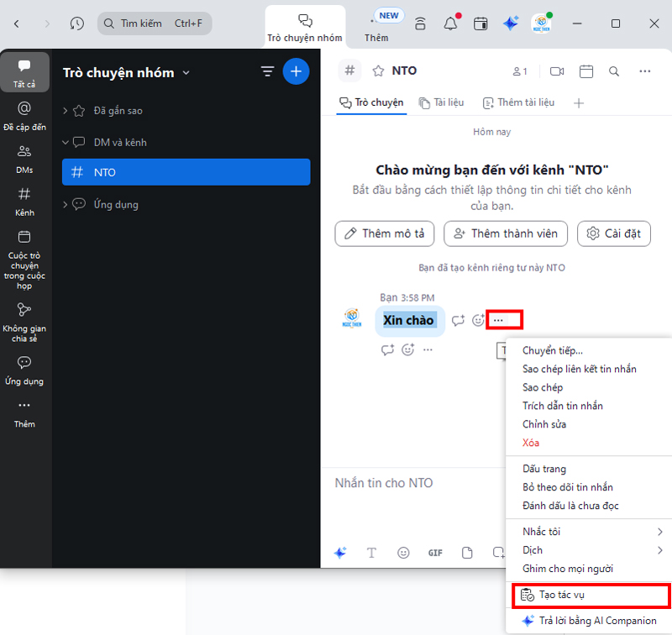672x635 pixels.
Task: Click the Thêm thành viên button
Action: pyautogui.click(x=506, y=234)
